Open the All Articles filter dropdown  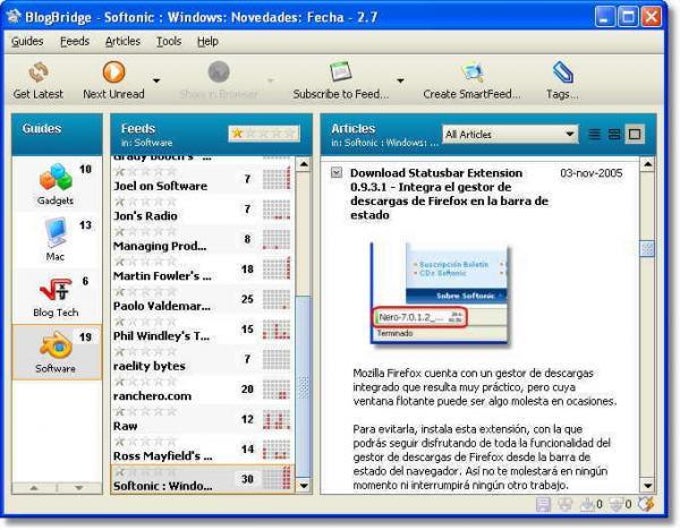tap(510, 134)
